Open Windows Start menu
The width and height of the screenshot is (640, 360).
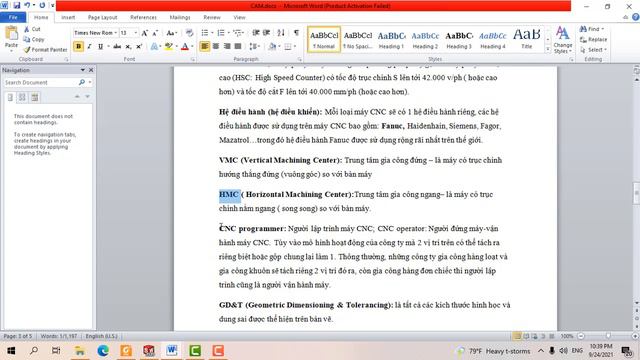pyautogui.click(x=11, y=351)
